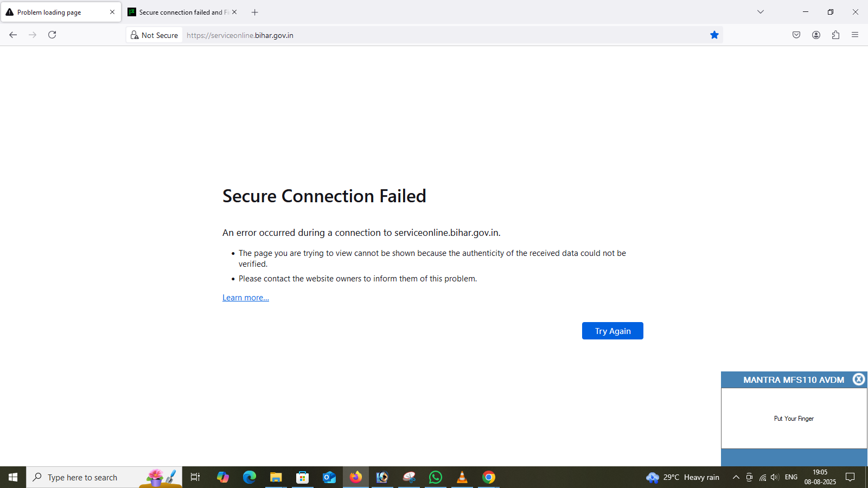This screenshot has height=488, width=868.
Task: Open WhatsApp from the taskbar
Action: tap(436, 477)
